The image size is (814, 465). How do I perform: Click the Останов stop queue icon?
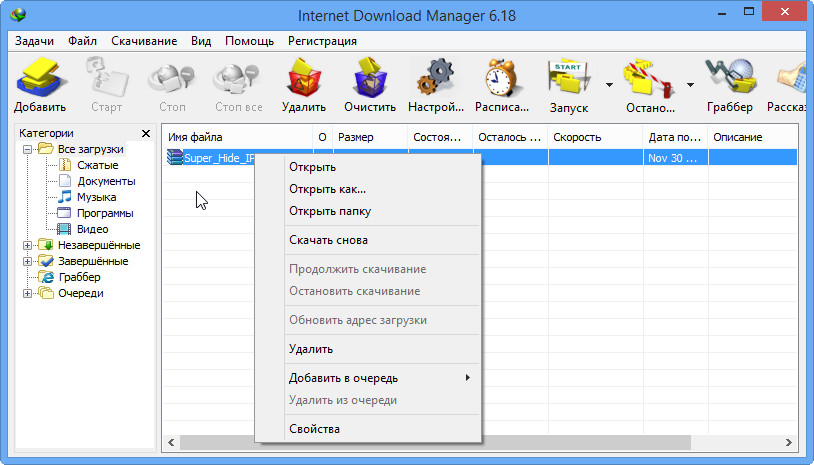tap(649, 79)
